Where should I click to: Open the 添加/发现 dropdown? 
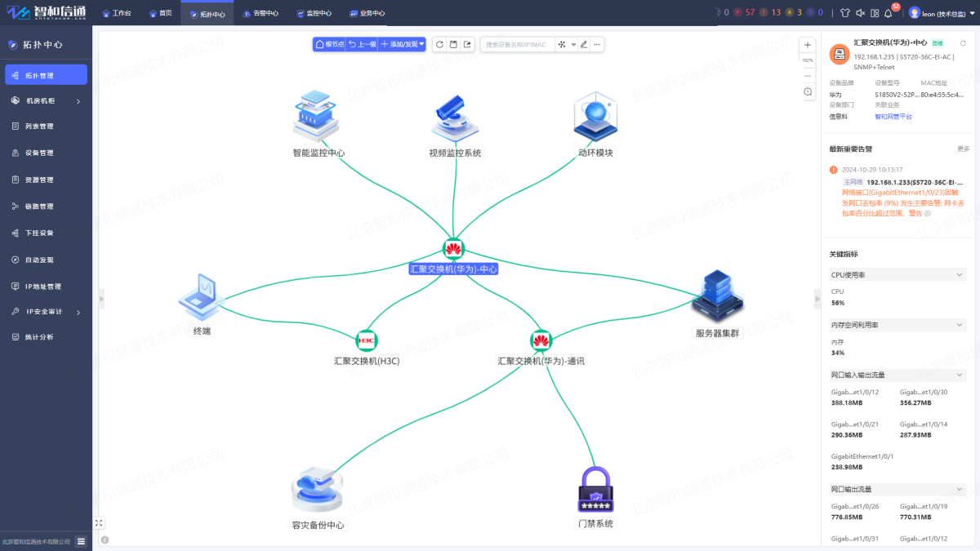(403, 44)
